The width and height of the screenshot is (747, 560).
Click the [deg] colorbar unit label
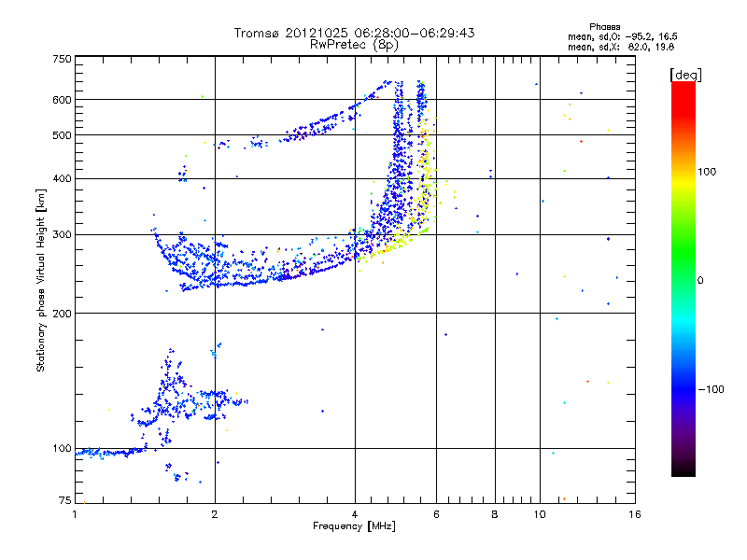coord(685,75)
